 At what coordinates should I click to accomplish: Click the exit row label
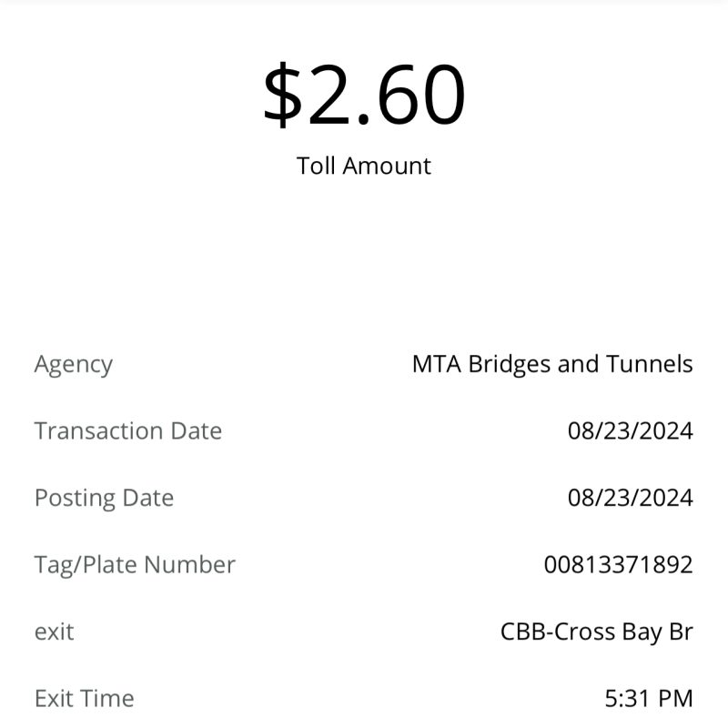coord(55,632)
